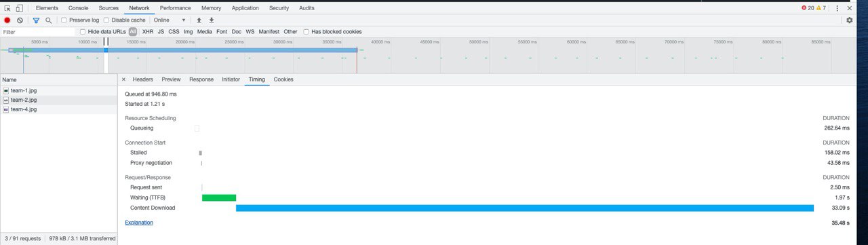Filter requests by Media
This screenshot has height=245, width=868.
tap(205, 32)
